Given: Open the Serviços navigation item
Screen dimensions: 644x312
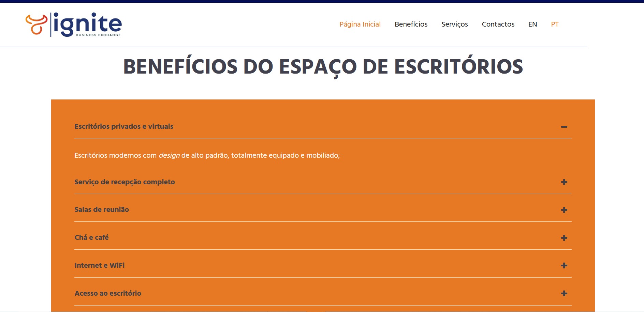Looking at the screenshot, I should click(454, 24).
